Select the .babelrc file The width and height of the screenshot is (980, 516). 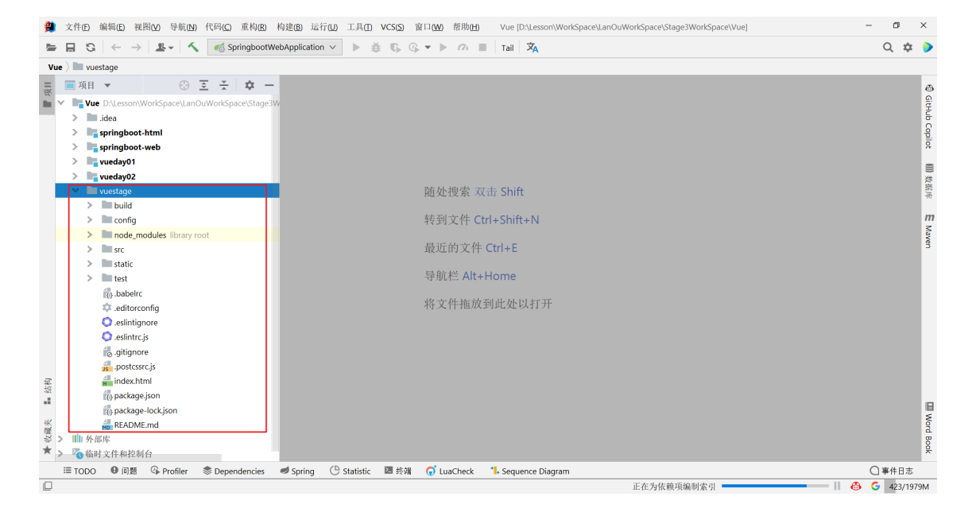[x=122, y=293]
